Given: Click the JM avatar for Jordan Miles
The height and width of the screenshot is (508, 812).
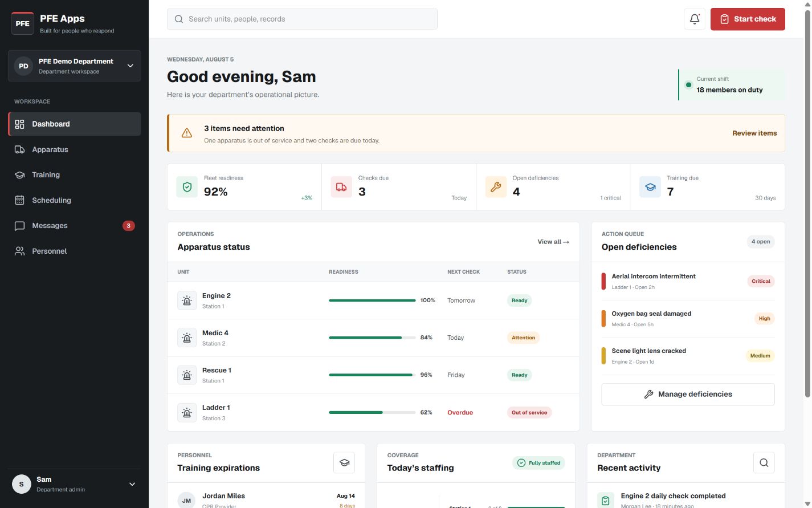Looking at the screenshot, I should tap(186, 501).
